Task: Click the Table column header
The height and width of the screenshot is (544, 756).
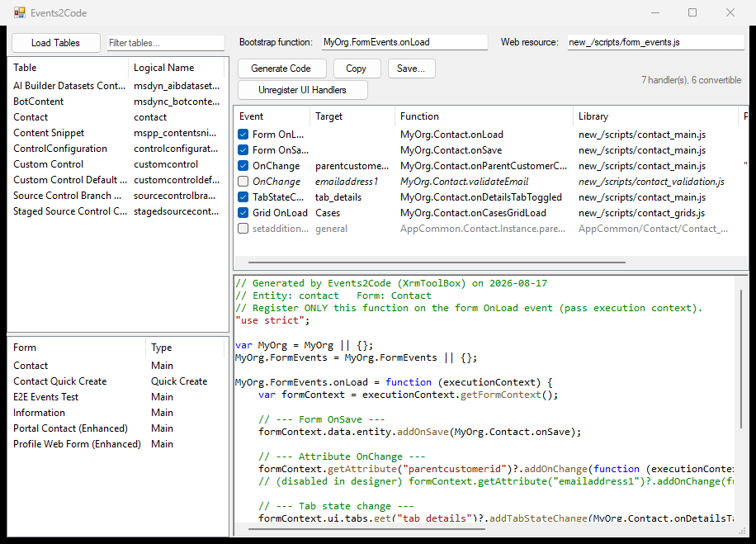Action: click(68, 68)
